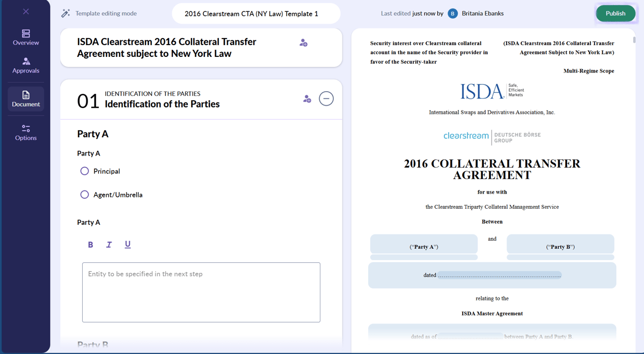Click the template editing mode wand icon
Screen dimensions: 644x354
tap(65, 13)
